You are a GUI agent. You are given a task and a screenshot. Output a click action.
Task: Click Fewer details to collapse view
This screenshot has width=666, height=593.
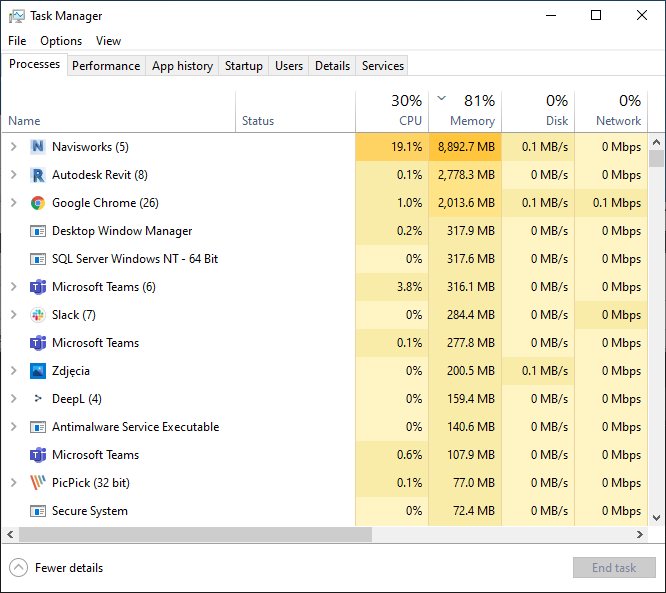point(56,568)
